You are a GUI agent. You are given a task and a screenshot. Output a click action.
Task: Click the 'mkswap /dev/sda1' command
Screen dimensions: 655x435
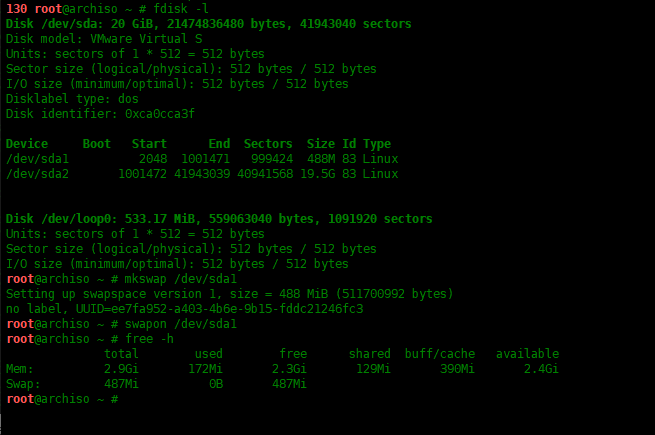click(180, 279)
